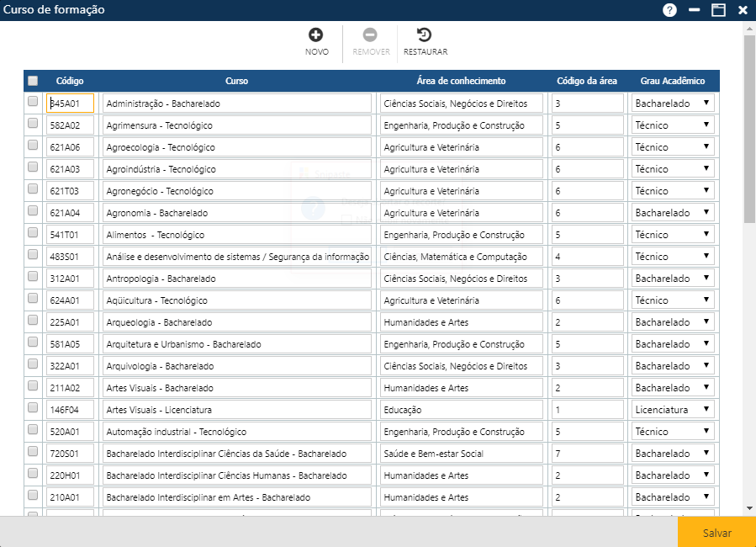
Task: Click the vertical scrollbar thumb
Action: [x=749, y=129]
